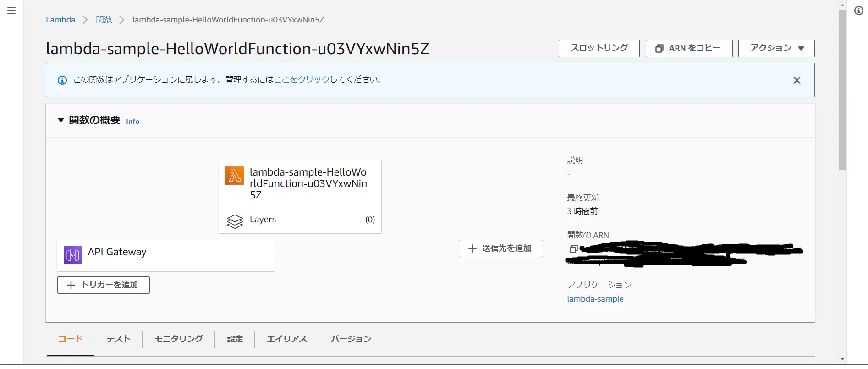Image resolution: width=868 pixels, height=369 pixels.
Task: Open the Info link beside 関数の概要
Action: pos(133,121)
